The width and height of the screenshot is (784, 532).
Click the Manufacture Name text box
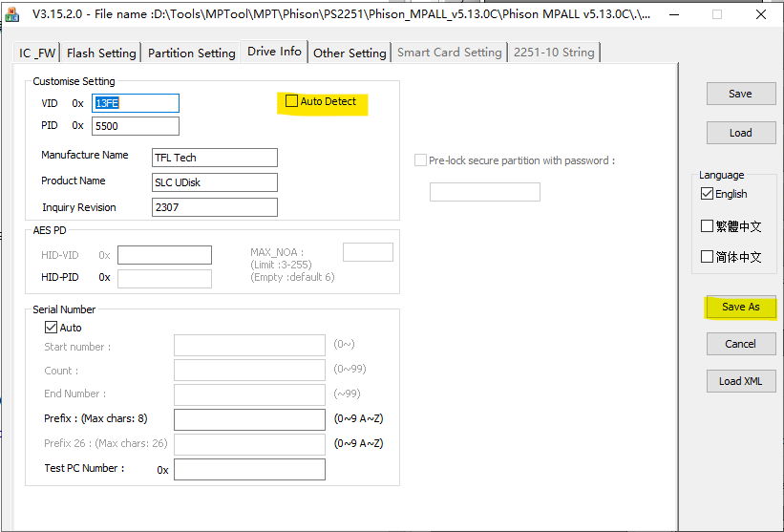tap(215, 158)
